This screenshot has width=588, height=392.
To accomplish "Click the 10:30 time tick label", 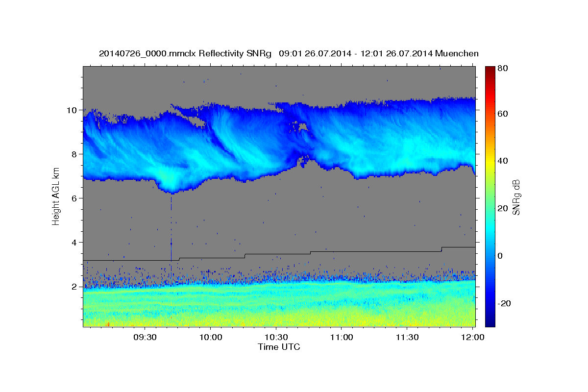I will click(276, 338).
